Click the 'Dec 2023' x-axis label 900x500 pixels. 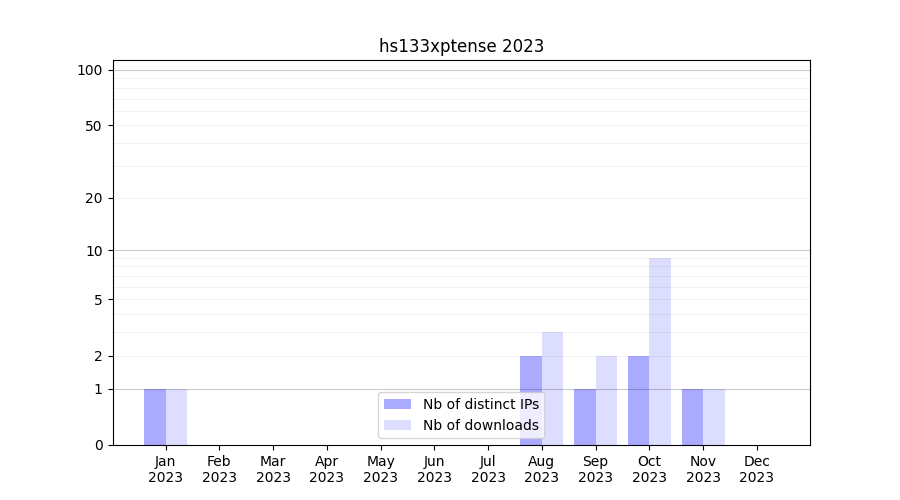coord(756,469)
